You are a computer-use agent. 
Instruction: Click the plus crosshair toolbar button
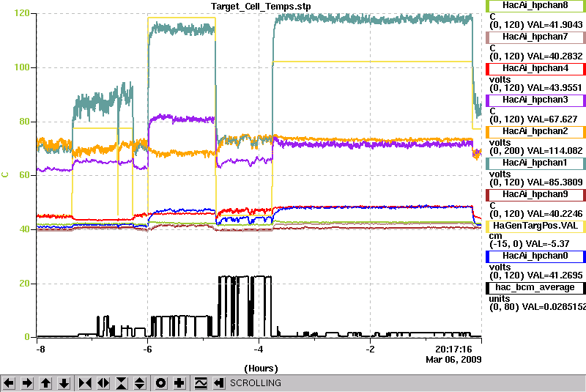[x=179, y=383]
